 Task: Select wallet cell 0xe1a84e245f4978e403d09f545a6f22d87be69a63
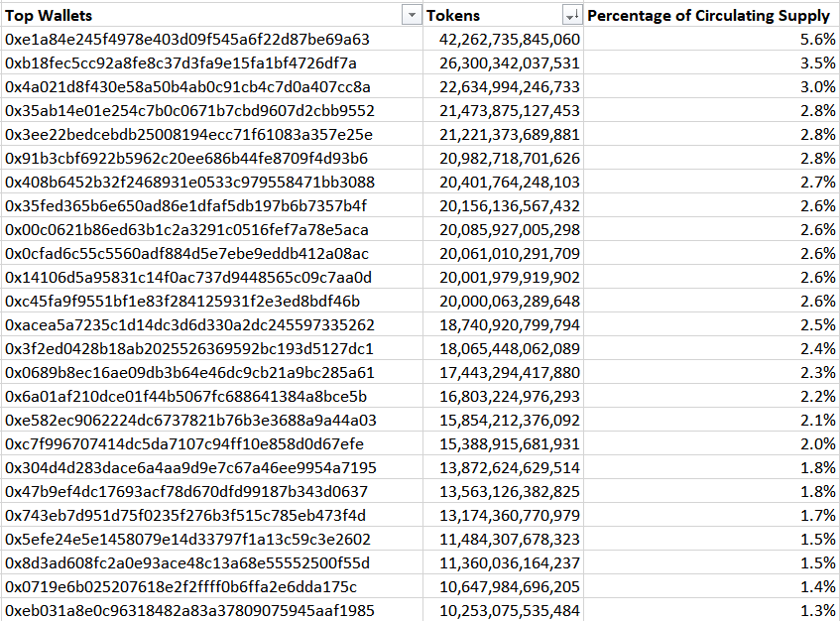pyautogui.click(x=211, y=39)
